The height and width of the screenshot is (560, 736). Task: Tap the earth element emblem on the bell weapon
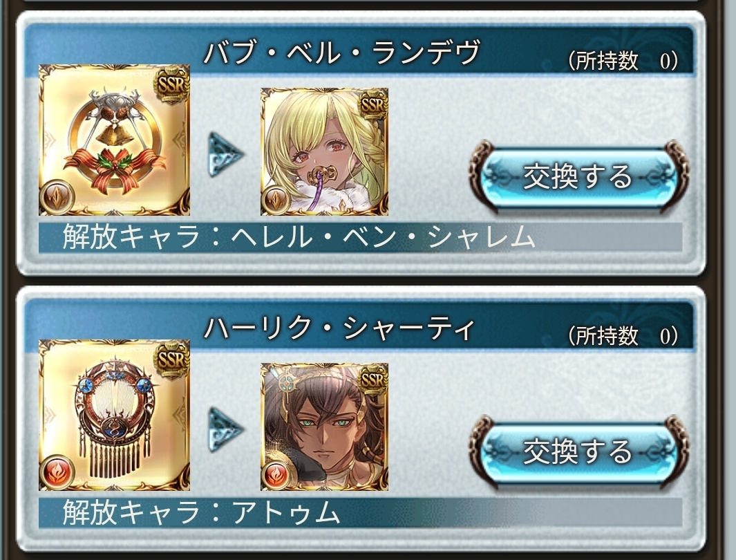(57, 197)
